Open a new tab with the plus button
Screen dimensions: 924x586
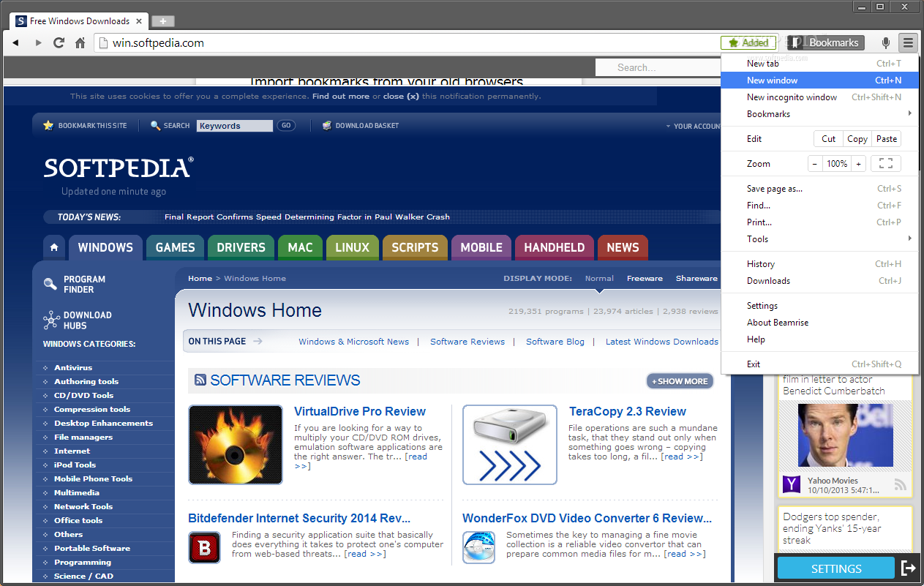162,21
